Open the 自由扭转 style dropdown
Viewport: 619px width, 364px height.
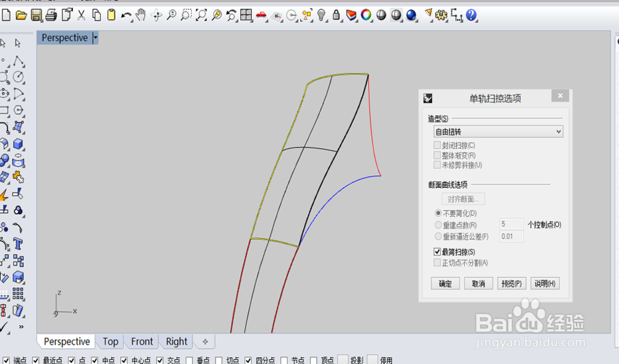click(557, 131)
